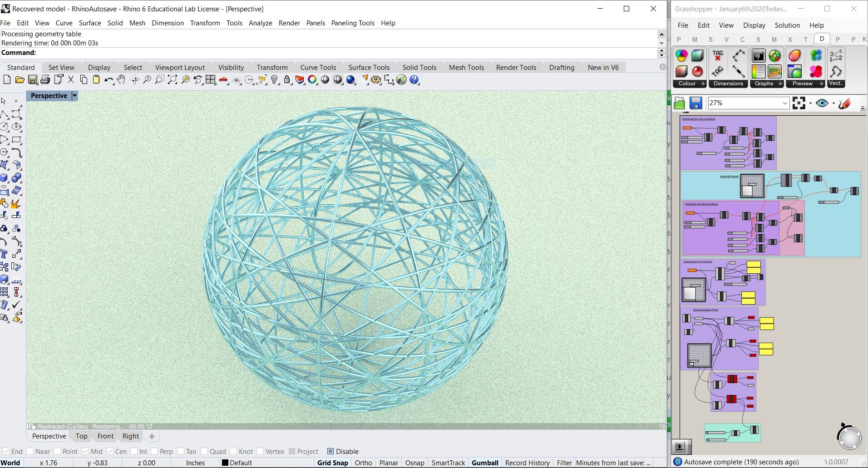Select the Rotate view toolbar icon
Screen dimensions: 868x468
[134, 80]
